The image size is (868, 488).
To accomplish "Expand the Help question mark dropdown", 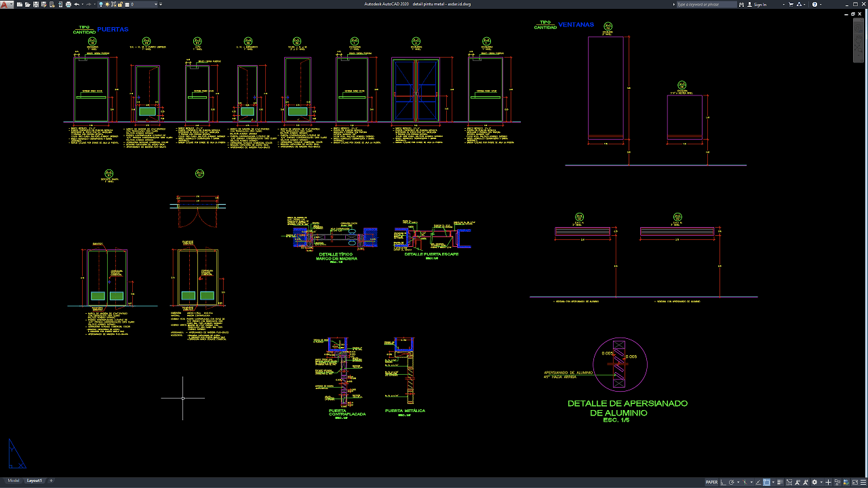I will (x=821, y=4).
